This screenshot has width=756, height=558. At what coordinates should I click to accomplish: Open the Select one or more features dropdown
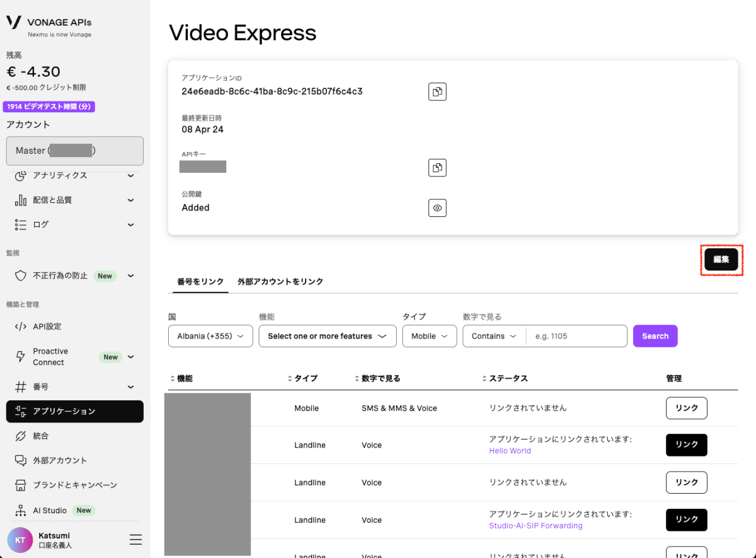pyautogui.click(x=328, y=336)
